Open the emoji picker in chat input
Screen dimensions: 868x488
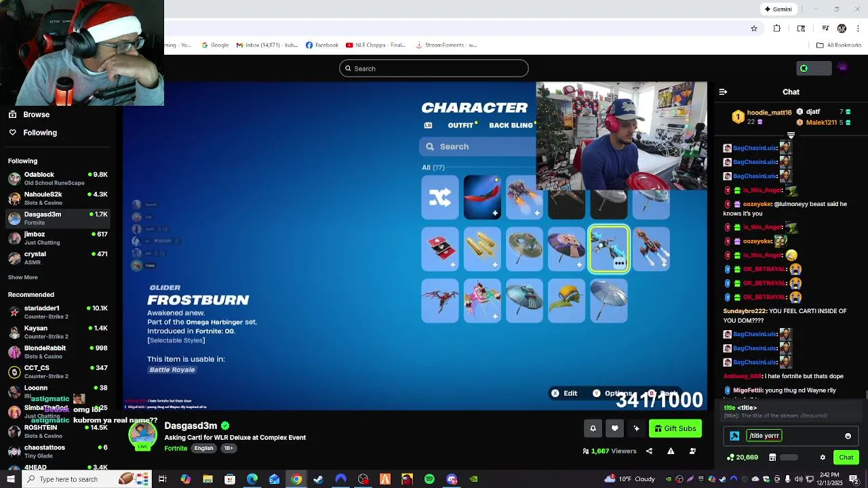848,436
